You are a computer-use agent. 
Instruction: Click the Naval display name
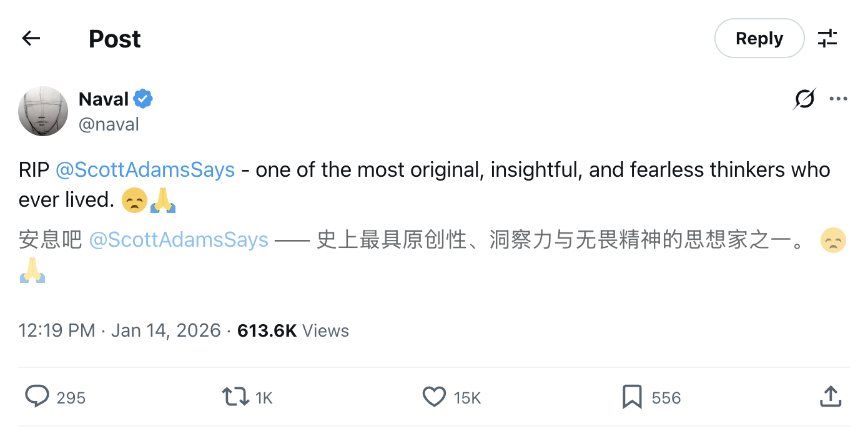[x=104, y=99]
